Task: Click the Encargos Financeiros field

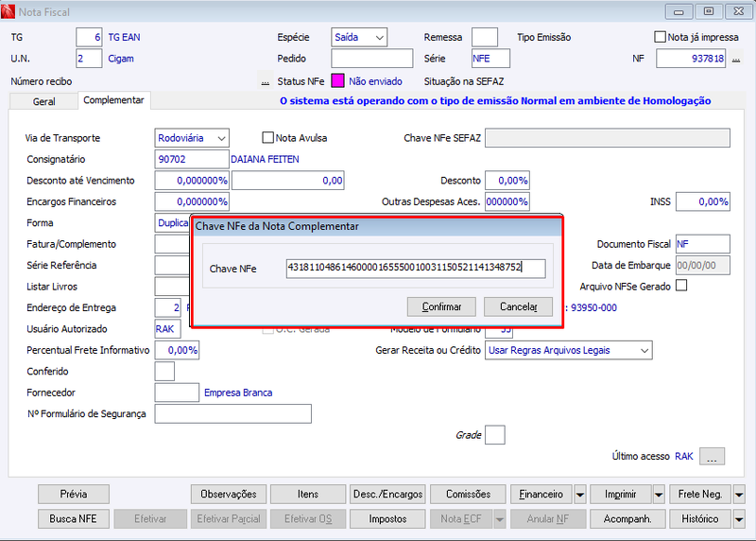Action: point(192,201)
